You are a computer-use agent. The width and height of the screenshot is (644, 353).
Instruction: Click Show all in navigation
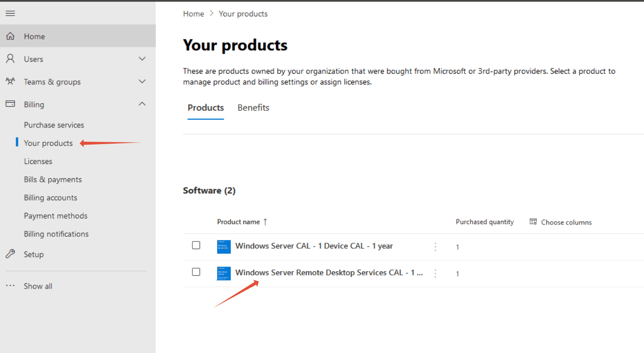pyautogui.click(x=38, y=286)
